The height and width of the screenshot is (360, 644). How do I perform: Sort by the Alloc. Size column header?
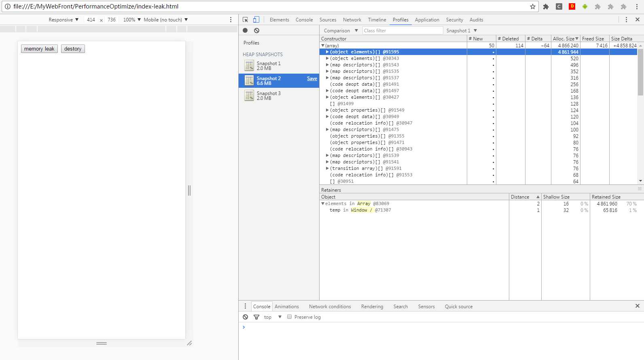pyautogui.click(x=566, y=38)
